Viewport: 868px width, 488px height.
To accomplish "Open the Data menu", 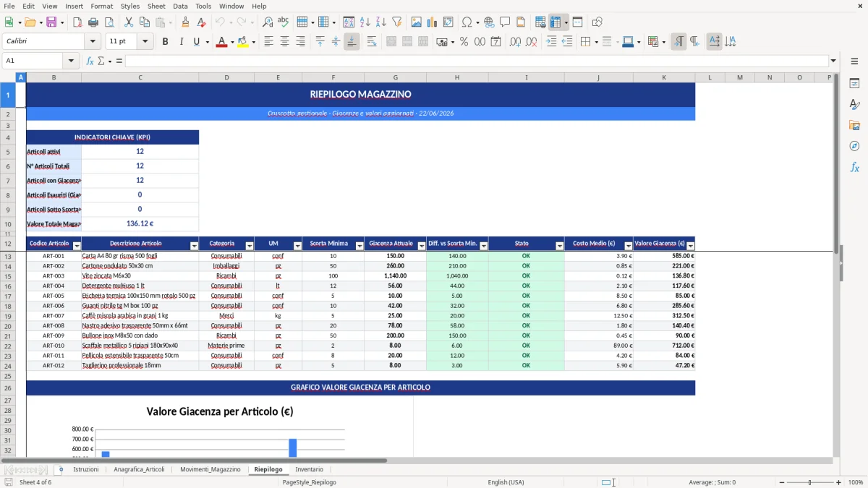I will click(180, 6).
